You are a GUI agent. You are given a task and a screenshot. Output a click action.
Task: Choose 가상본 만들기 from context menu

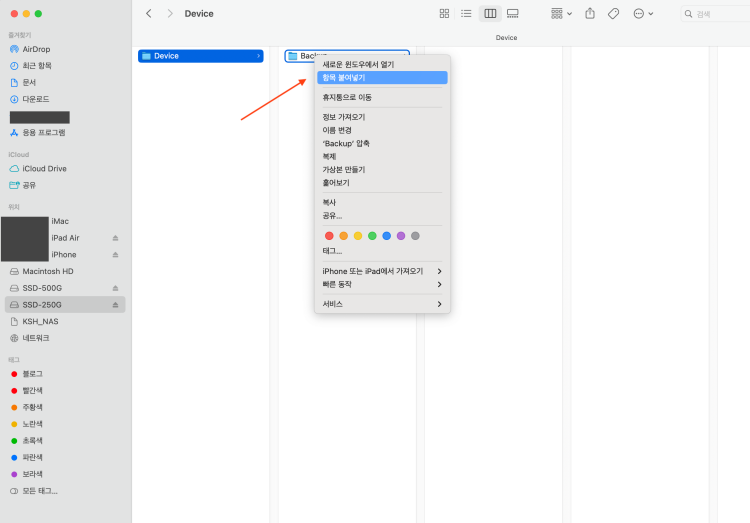point(382,169)
